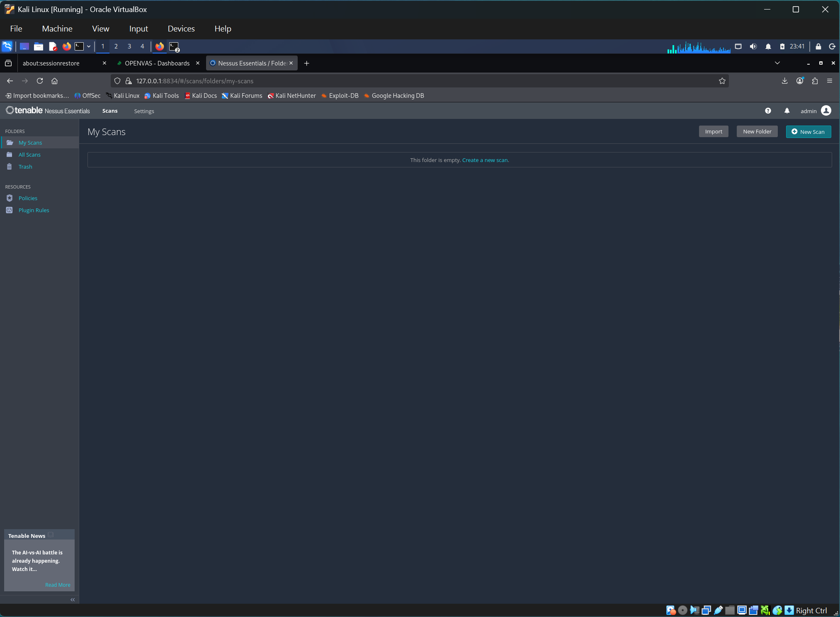Open the Scans tab in Nessus header
The height and width of the screenshot is (617, 840).
tap(110, 111)
